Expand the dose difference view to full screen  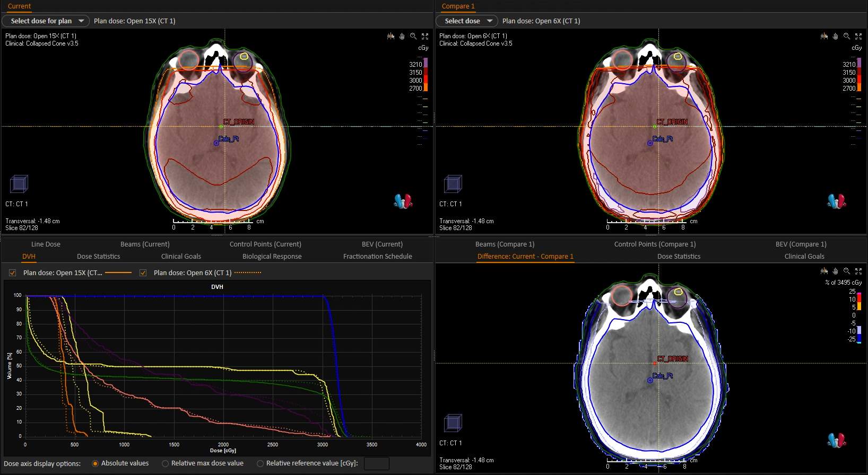(x=858, y=271)
